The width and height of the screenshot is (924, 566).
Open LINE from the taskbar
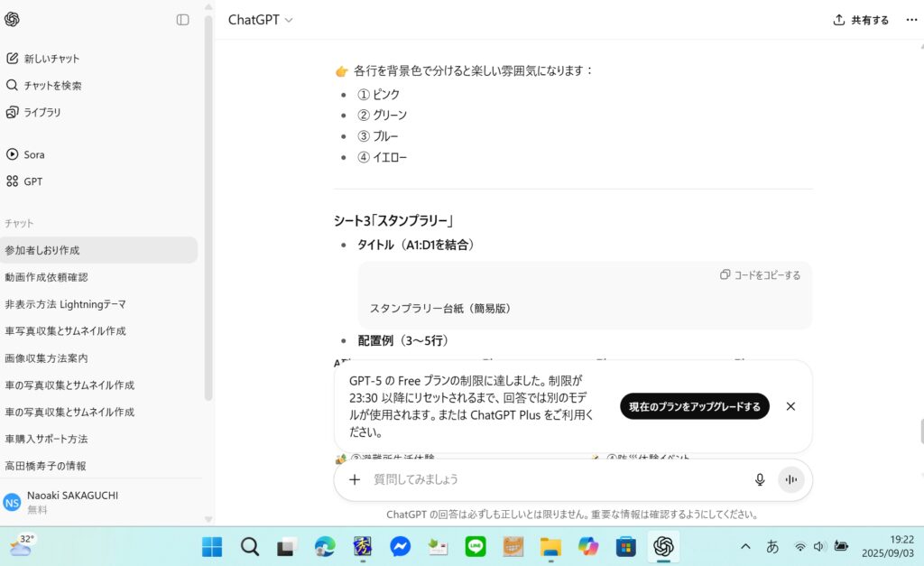coord(476,547)
